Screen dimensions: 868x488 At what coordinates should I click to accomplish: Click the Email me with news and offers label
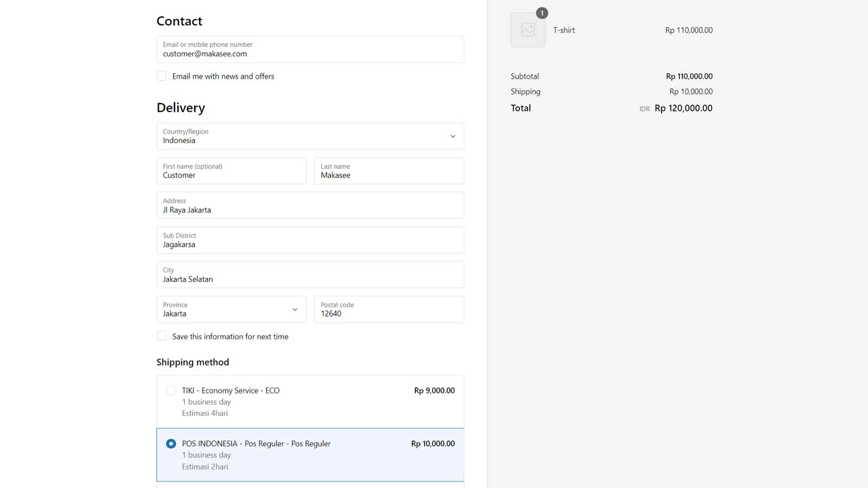[223, 76]
